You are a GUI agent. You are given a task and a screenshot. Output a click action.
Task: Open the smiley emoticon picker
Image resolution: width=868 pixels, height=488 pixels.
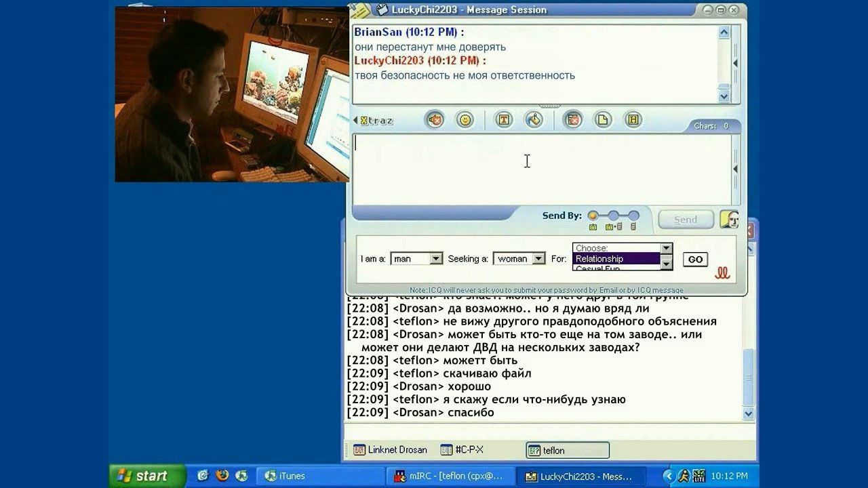pyautogui.click(x=465, y=120)
